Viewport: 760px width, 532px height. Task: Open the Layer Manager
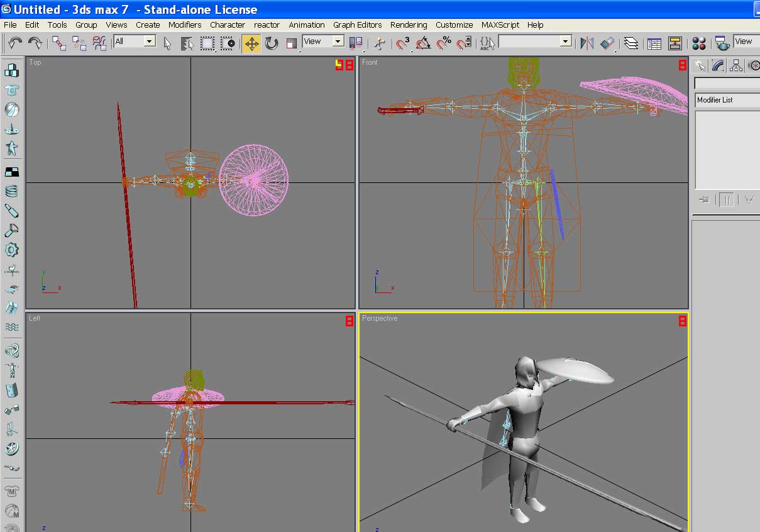631,43
